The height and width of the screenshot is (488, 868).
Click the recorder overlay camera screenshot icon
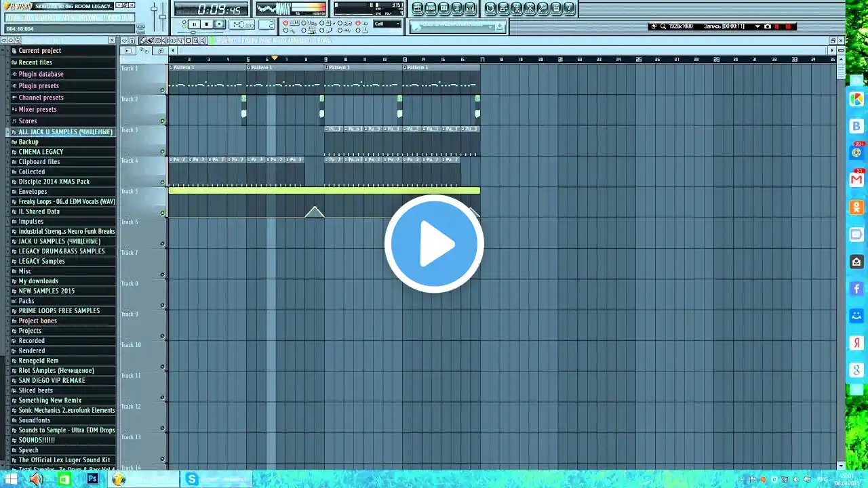click(x=767, y=26)
